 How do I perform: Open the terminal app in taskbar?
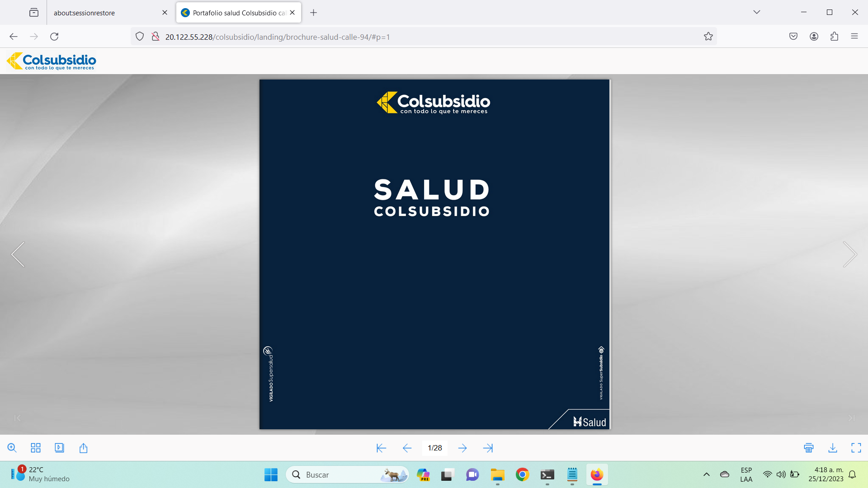point(547,475)
